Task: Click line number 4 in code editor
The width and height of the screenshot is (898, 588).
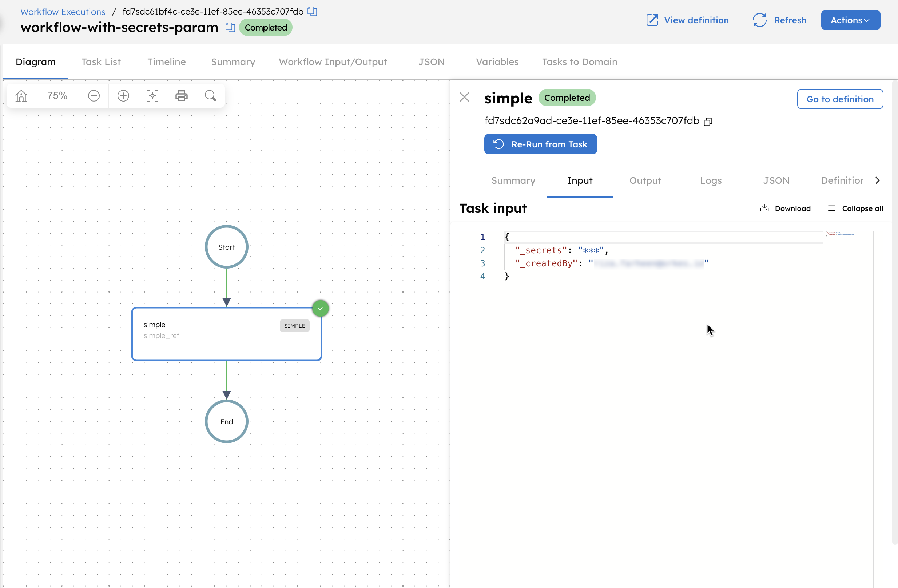Action: click(x=482, y=276)
